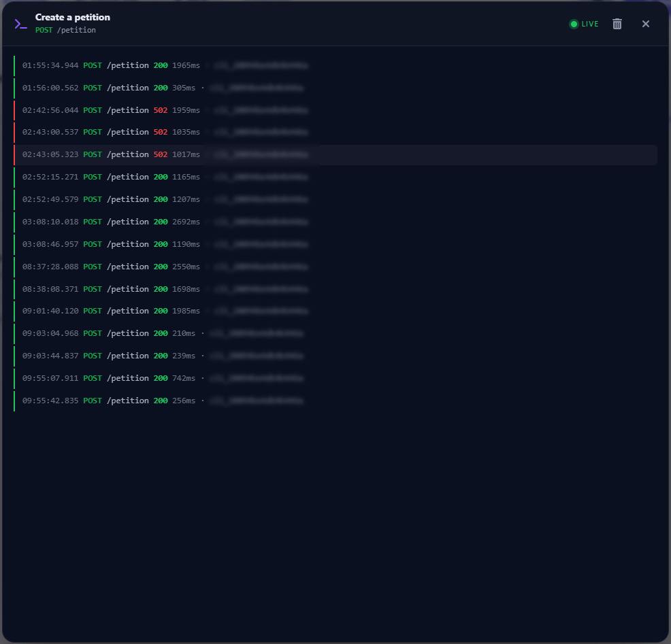
Task: Select the 09:03:44.837 log entry
Action: (335, 356)
